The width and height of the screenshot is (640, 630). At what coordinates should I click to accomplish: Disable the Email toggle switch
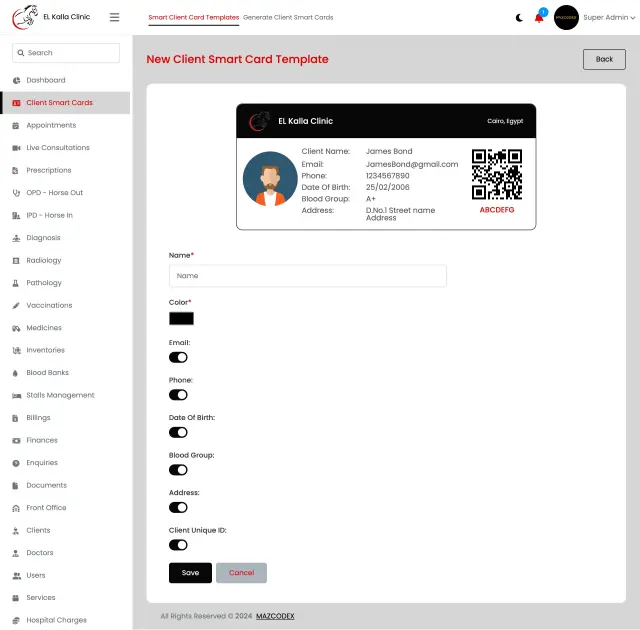click(x=178, y=357)
